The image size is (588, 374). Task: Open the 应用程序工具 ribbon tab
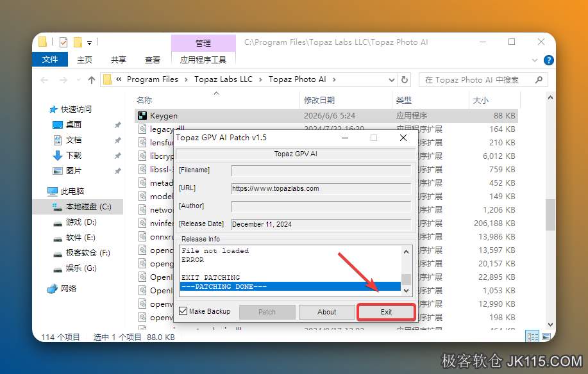[203, 60]
